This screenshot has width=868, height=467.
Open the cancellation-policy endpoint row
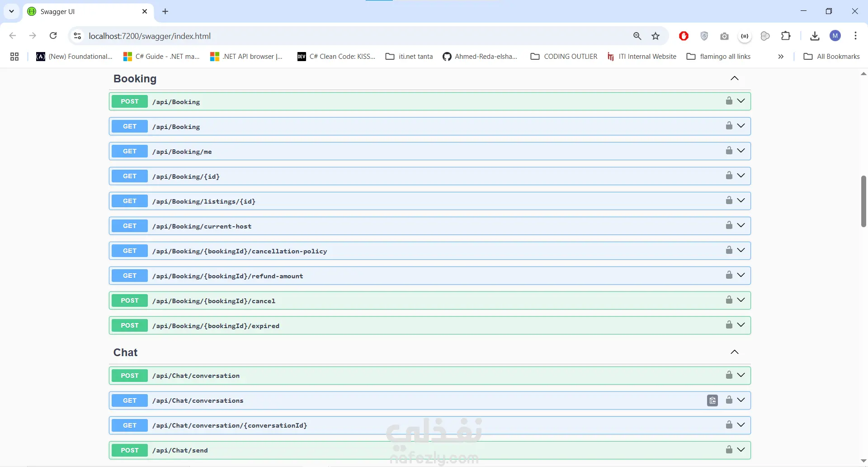coord(429,251)
